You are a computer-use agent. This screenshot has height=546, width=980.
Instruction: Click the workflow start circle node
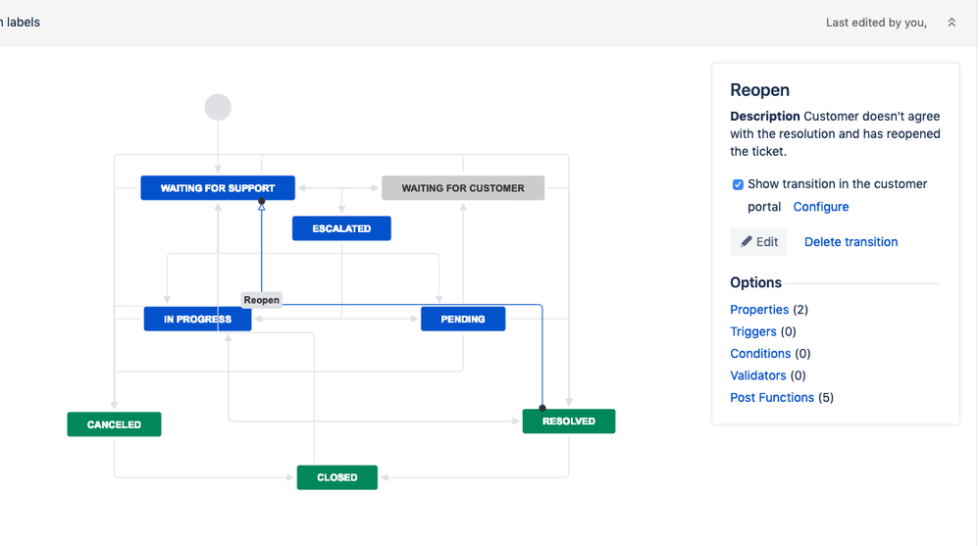point(218,107)
